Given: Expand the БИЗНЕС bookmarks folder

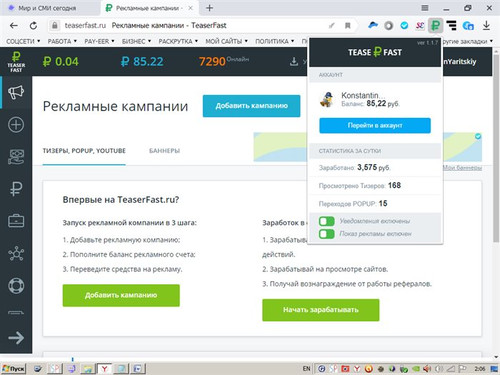Looking at the screenshot, I should pyautogui.click(x=136, y=41).
